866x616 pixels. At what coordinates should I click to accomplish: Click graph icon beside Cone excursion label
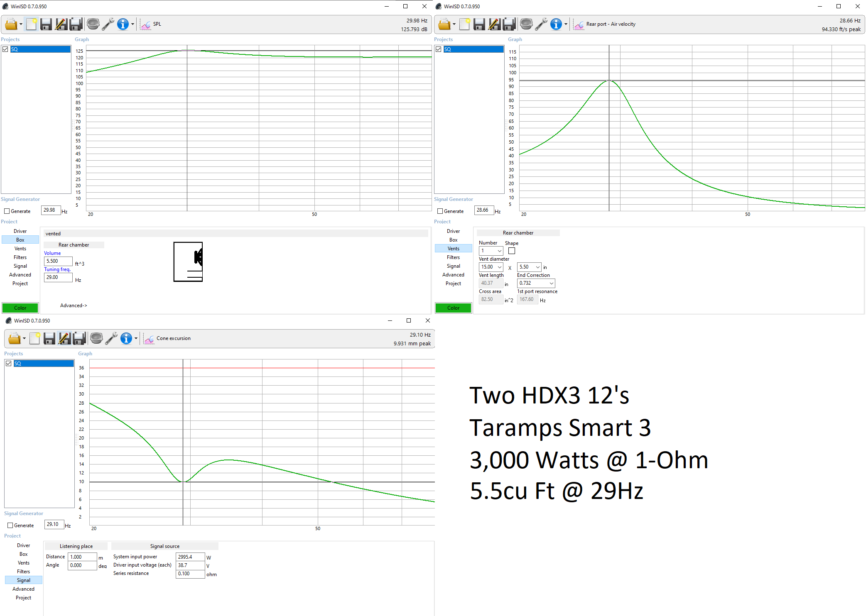149,339
